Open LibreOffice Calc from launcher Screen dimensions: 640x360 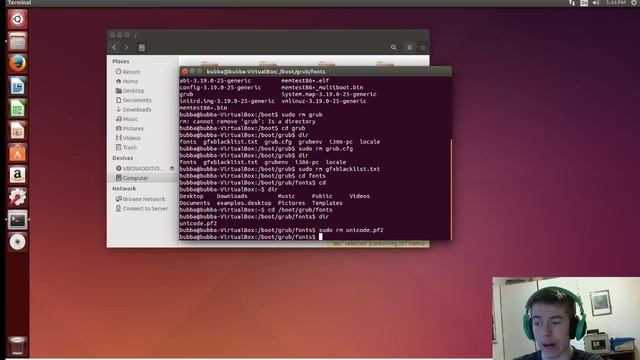pos(17,109)
